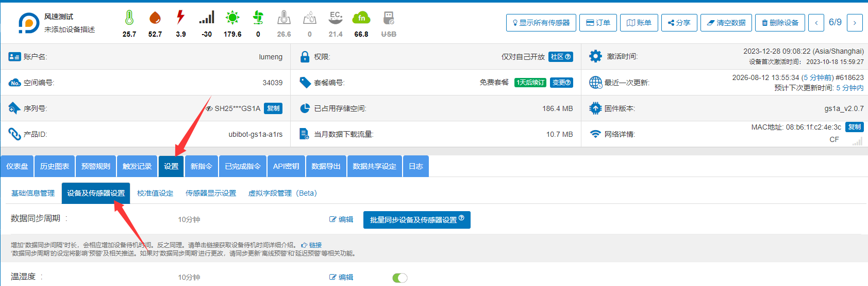Open the 历史图表 tab
Viewport: 868px width, 286px height.
click(55, 166)
